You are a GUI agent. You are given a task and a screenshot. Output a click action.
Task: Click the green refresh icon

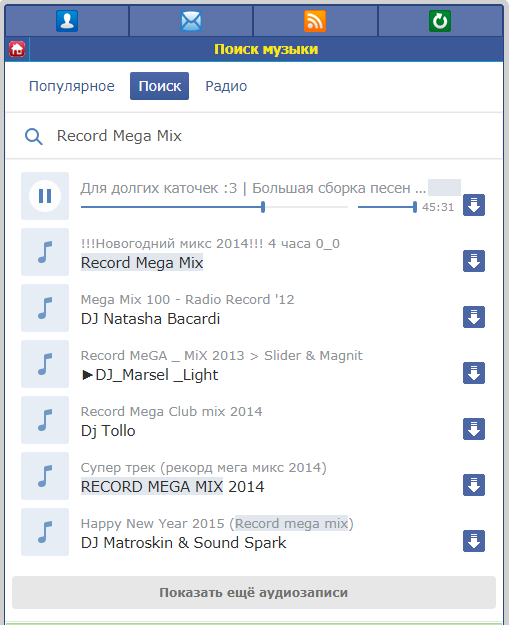(x=440, y=21)
